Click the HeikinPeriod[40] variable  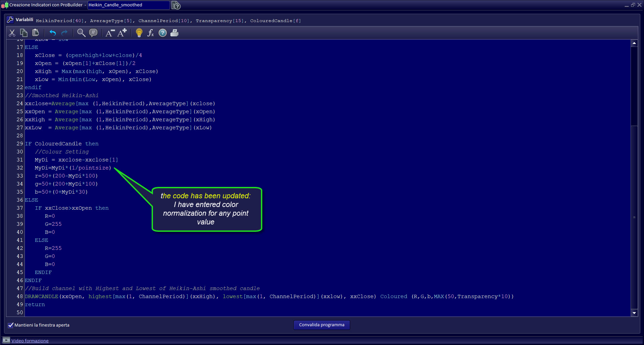point(60,21)
